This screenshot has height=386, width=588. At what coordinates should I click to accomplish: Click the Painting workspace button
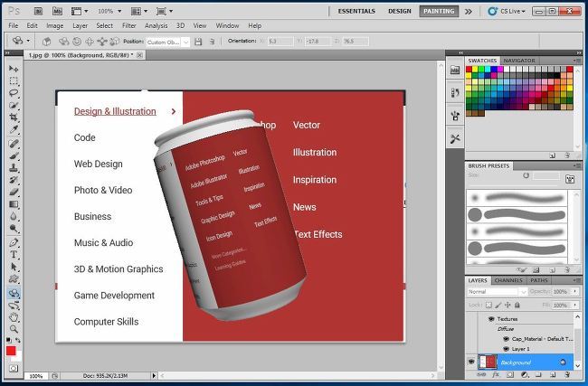[439, 11]
